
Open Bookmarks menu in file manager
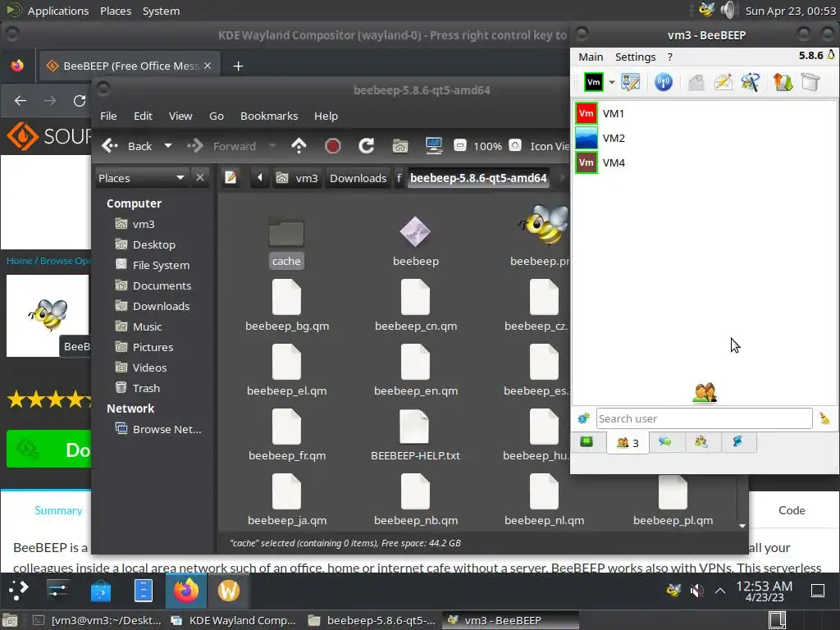pyautogui.click(x=269, y=116)
